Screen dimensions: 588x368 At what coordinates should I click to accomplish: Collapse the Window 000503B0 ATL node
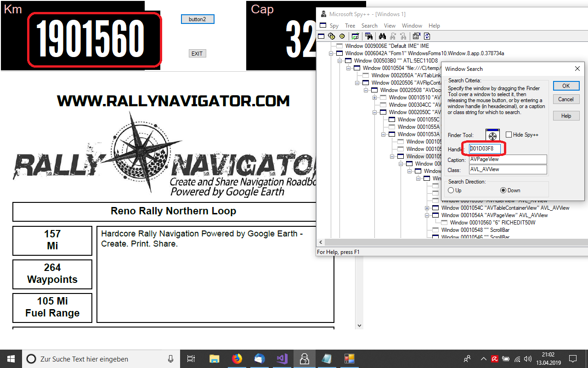pyautogui.click(x=340, y=61)
